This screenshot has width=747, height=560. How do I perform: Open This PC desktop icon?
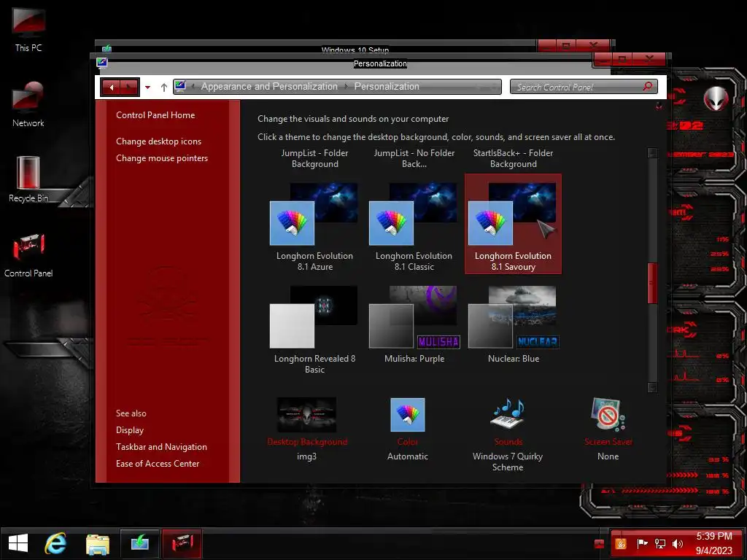[x=28, y=28]
